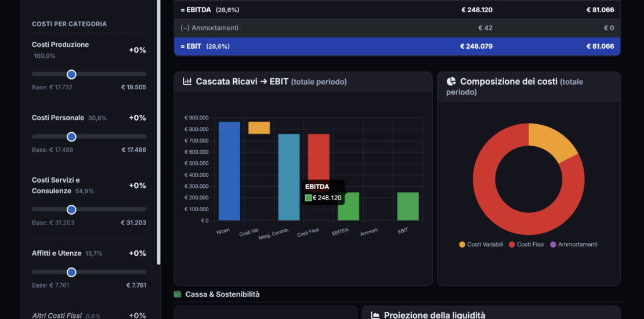Click the Base: € 17.732 text
Image resolution: width=644 pixels, height=319 pixels.
tap(52, 87)
